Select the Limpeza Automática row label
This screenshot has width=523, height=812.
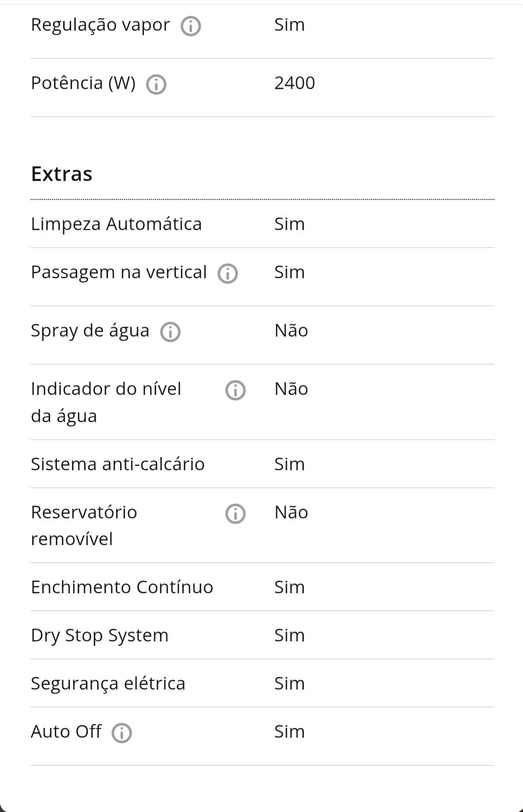116,224
